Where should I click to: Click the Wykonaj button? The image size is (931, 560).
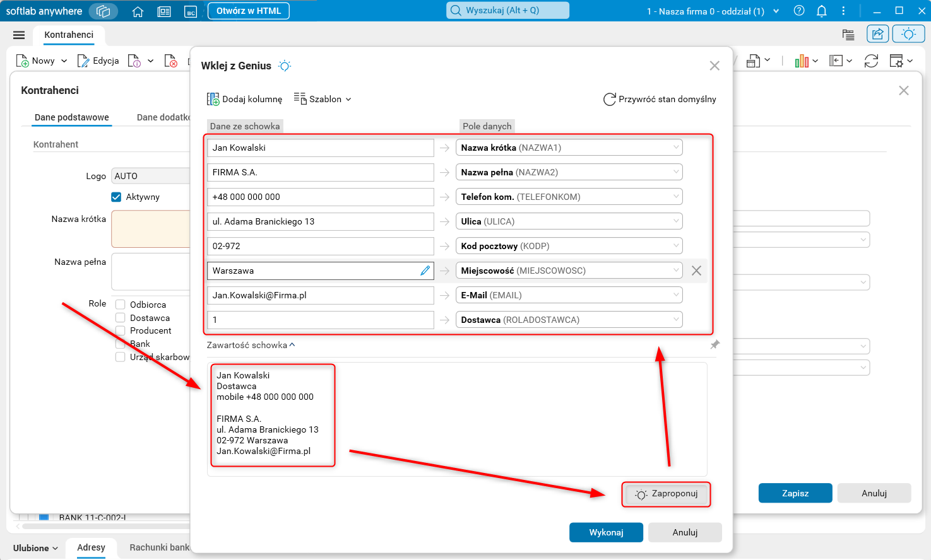click(x=606, y=532)
